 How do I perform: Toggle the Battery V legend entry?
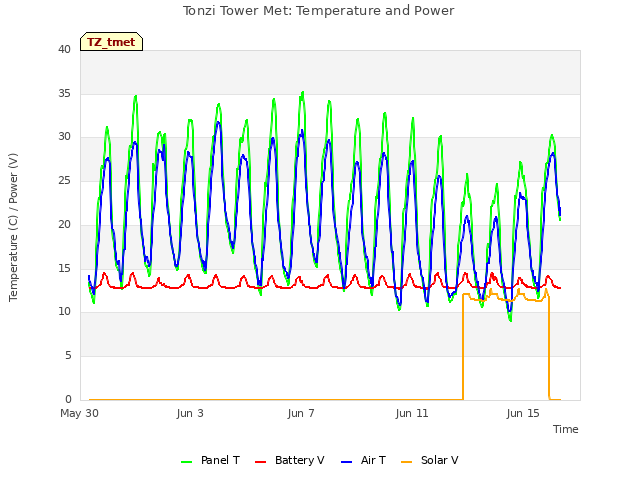[289, 460]
